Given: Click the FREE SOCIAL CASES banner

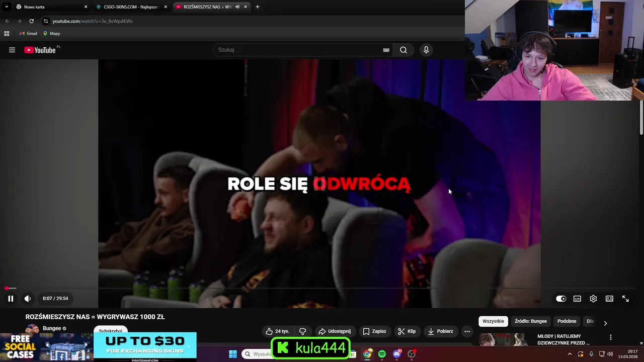Looking at the screenshot, I should 46,346.
